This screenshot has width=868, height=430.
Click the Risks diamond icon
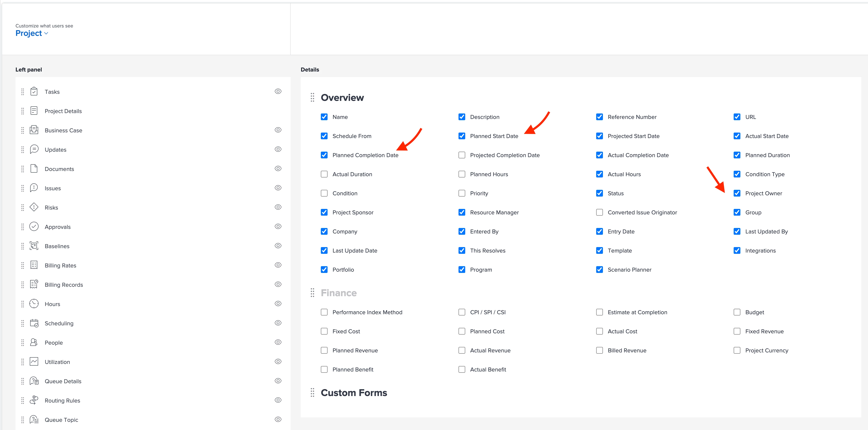coord(34,207)
